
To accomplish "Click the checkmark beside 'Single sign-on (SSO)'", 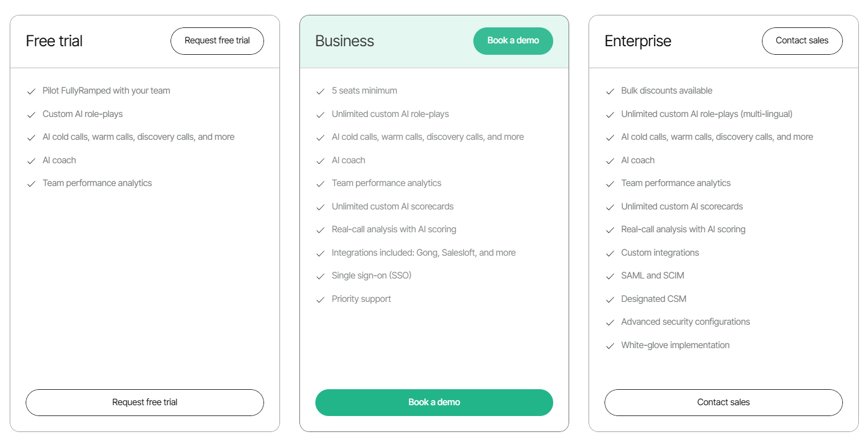I will point(321,276).
